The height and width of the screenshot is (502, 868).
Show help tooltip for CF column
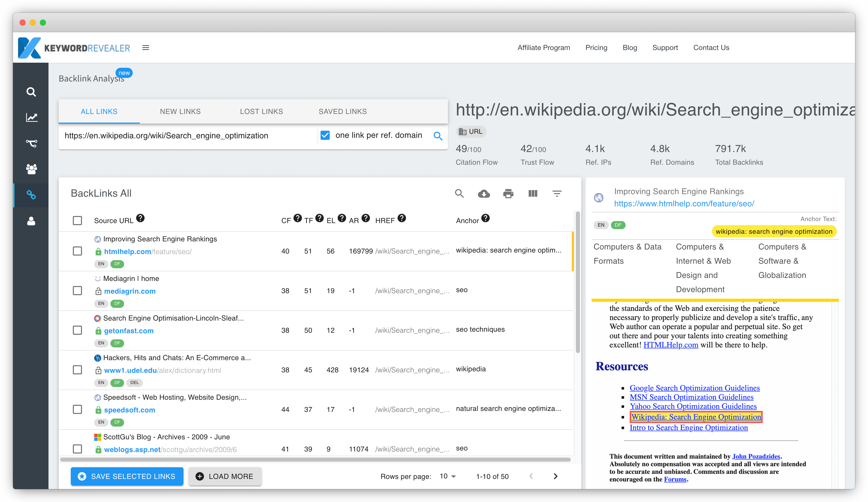pos(298,218)
